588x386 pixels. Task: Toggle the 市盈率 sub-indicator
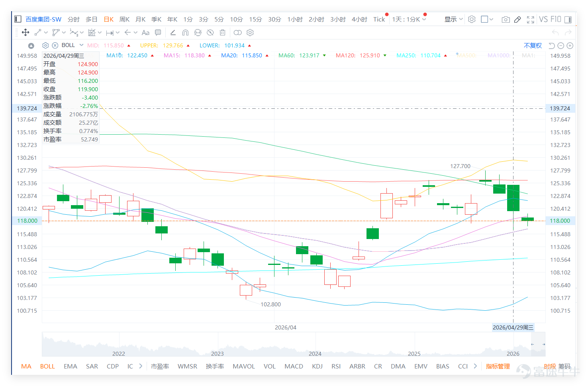tap(160, 366)
